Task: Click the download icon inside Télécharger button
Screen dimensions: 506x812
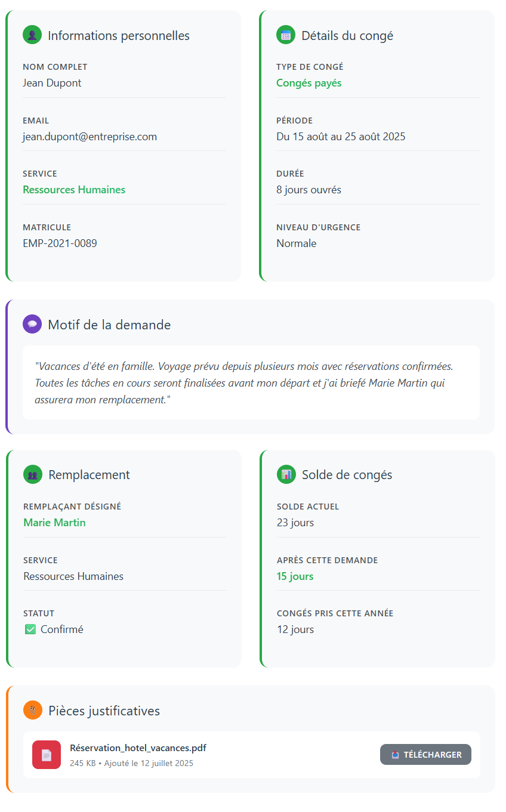Action: tap(395, 755)
